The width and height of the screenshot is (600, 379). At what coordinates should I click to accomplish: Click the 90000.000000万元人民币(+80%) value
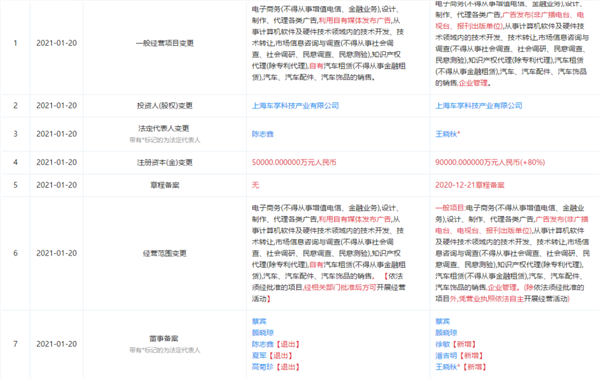490,163
